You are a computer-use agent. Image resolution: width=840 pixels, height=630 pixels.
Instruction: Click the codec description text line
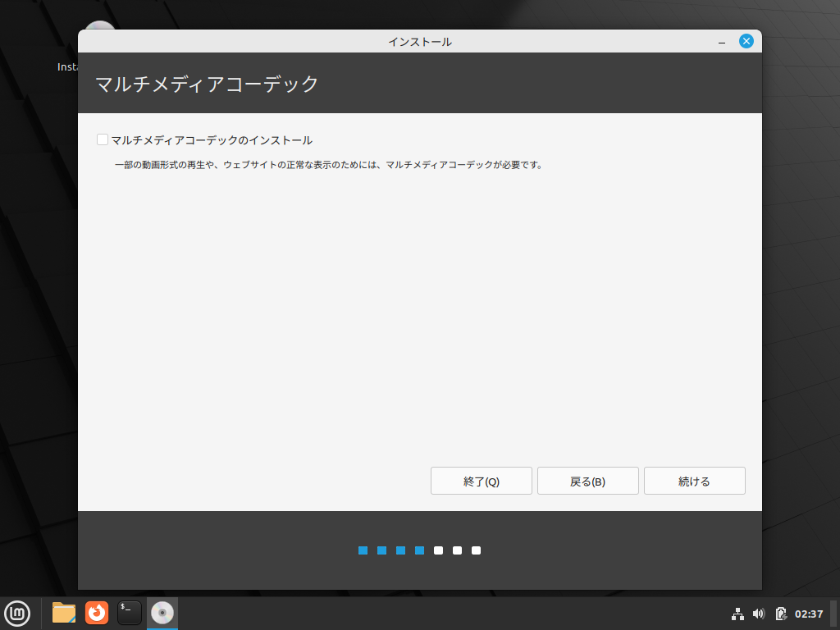tap(329, 165)
